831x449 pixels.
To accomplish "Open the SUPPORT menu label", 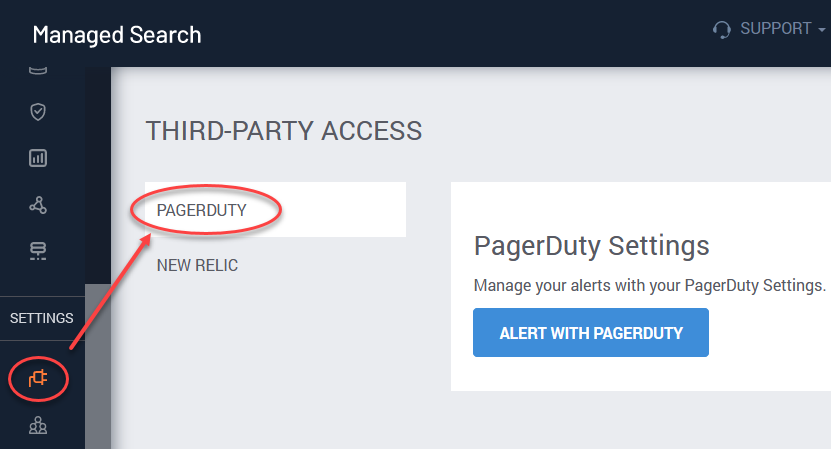I will coord(775,29).
